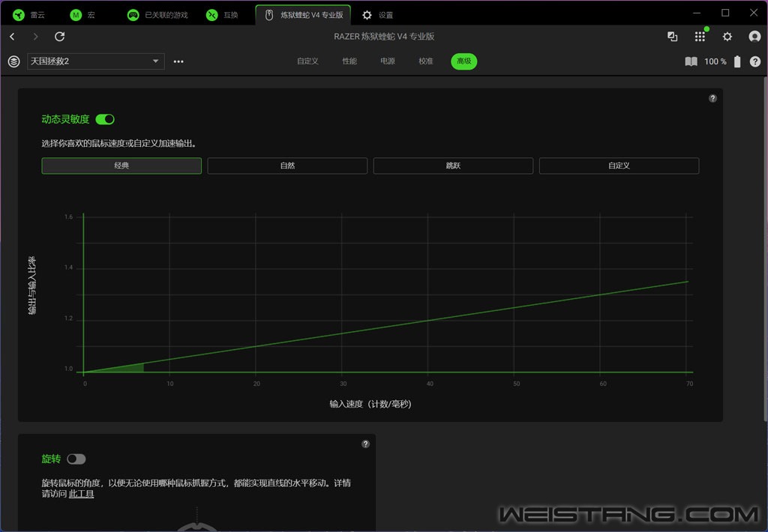Click the help icon in 动态灵敏度 panel

click(x=712, y=98)
